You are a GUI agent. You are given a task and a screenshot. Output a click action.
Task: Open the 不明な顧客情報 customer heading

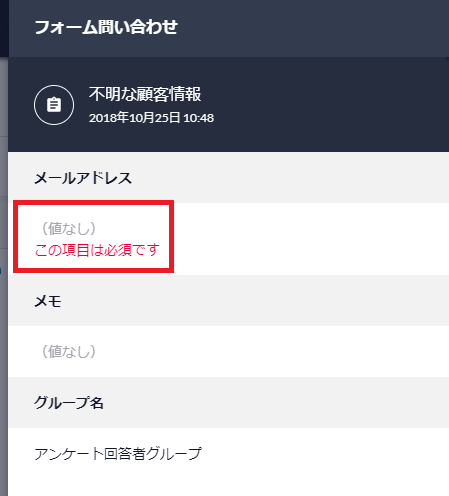click(x=145, y=94)
